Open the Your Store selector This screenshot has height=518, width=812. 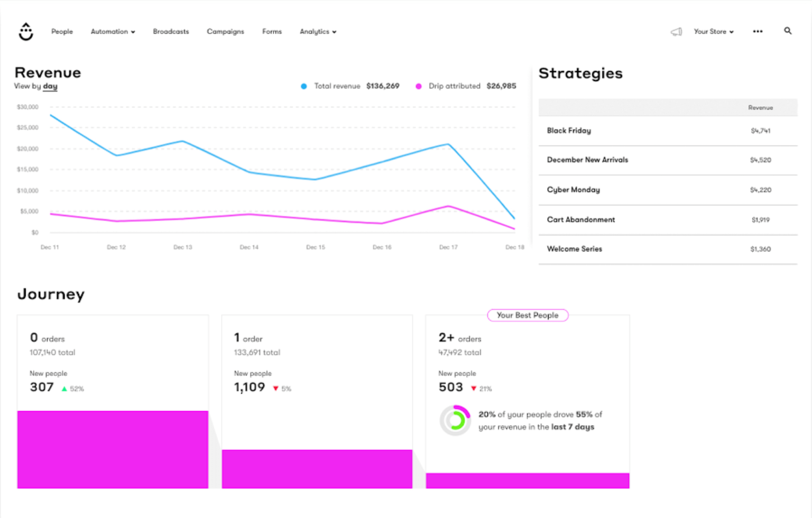(x=713, y=31)
